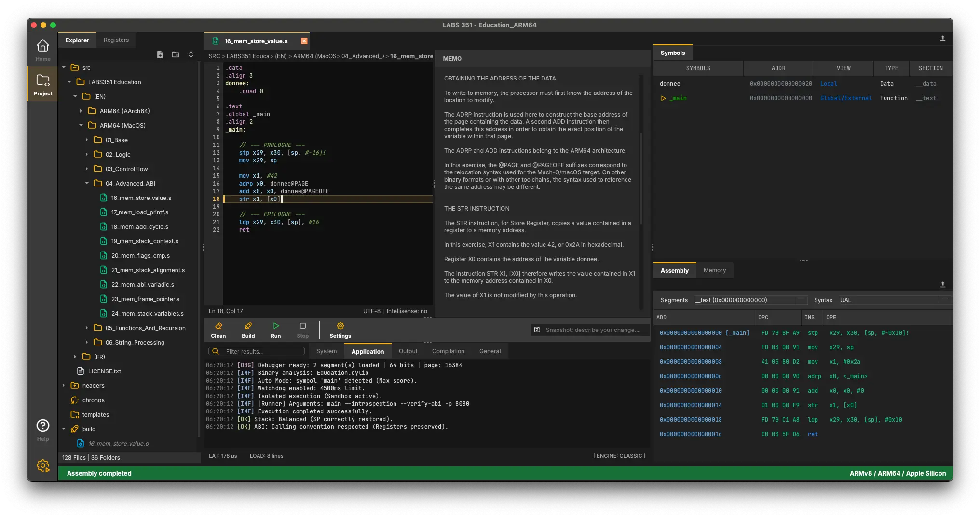
Task: Open the Home sidebar section
Action: pyautogui.click(x=42, y=50)
